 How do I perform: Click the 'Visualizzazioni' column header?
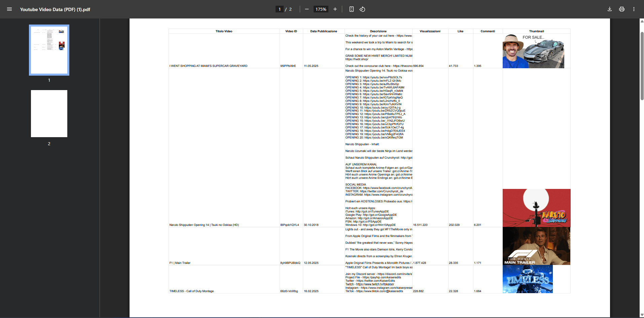coord(430,31)
